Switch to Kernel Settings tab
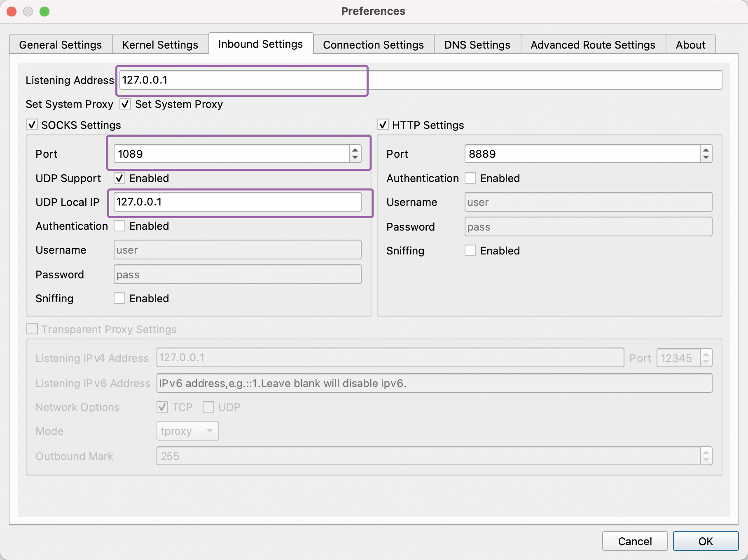Viewport: 748px width, 560px height. [160, 44]
